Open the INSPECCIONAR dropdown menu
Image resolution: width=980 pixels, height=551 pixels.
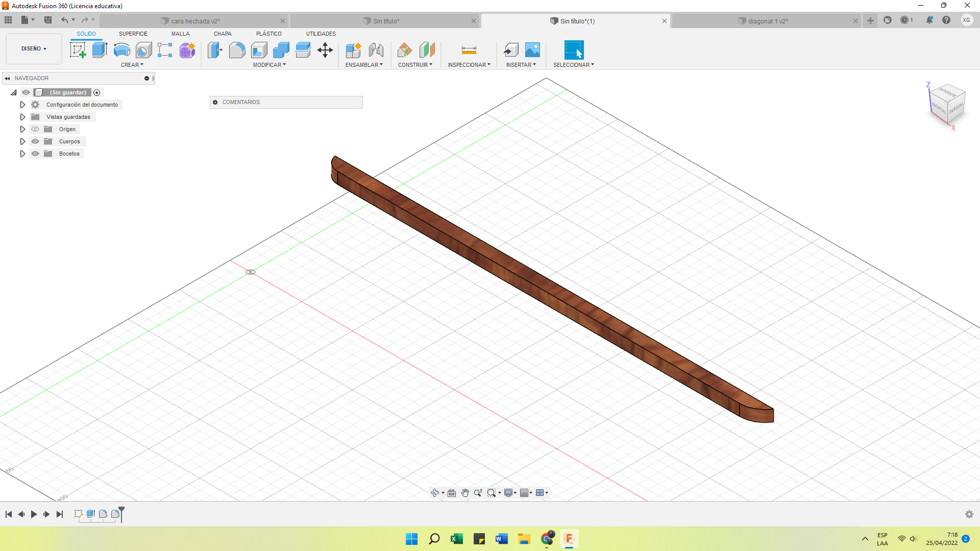469,65
